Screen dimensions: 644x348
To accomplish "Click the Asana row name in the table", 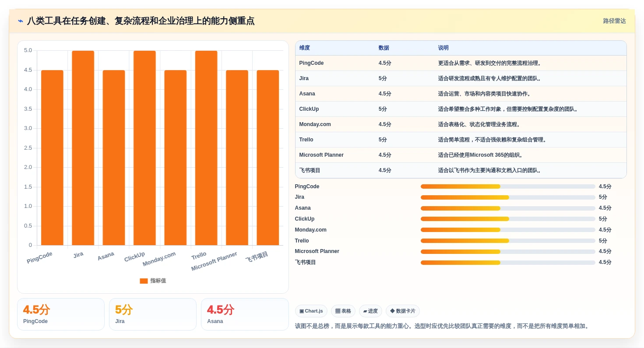I will [x=307, y=94].
